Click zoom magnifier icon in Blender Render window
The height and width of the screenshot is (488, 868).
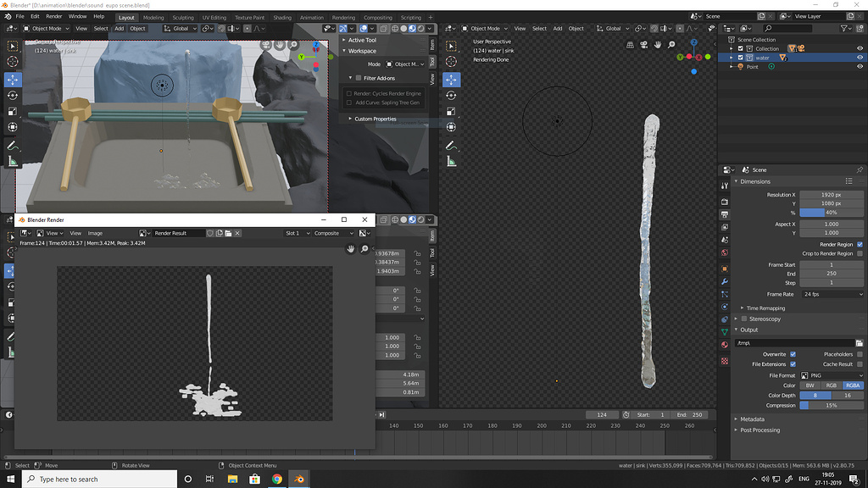coord(364,249)
